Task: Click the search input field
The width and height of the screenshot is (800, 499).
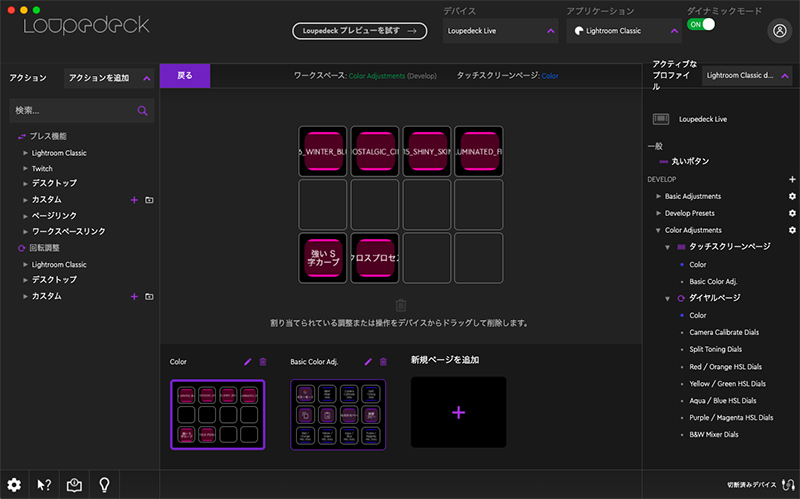Action: [82, 111]
